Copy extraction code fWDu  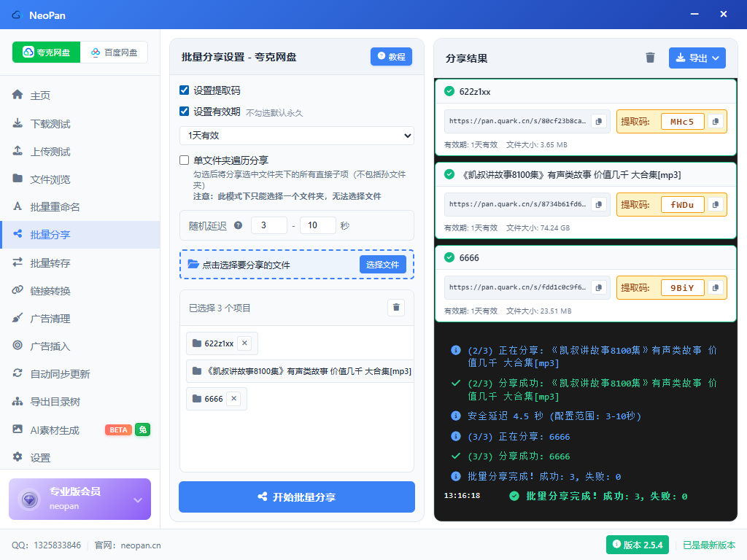[x=715, y=204]
